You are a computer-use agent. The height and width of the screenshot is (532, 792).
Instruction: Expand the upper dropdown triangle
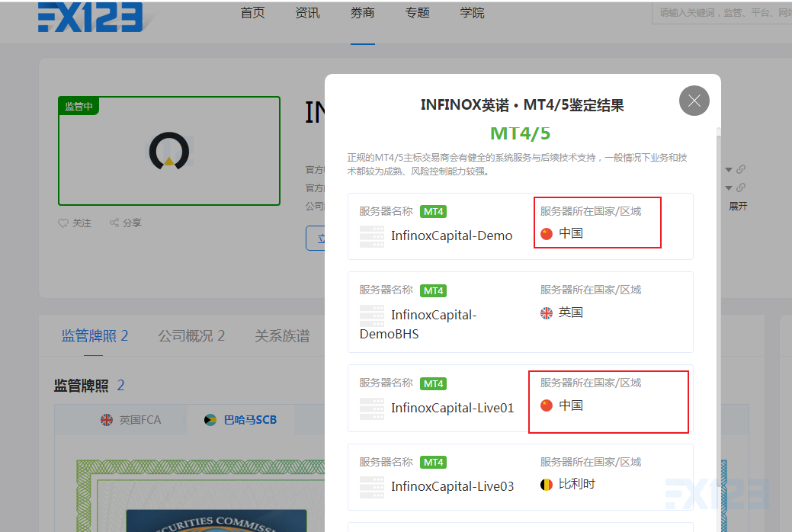point(729,170)
